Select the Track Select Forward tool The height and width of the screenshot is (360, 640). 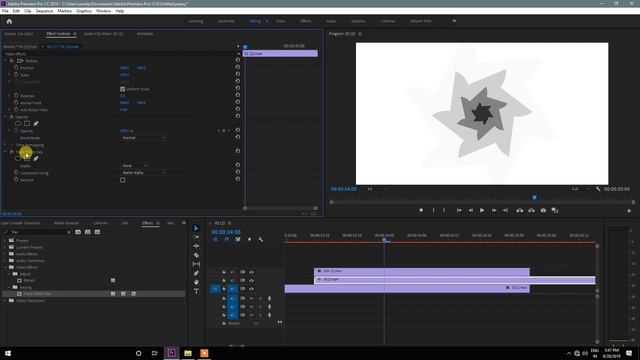196,237
